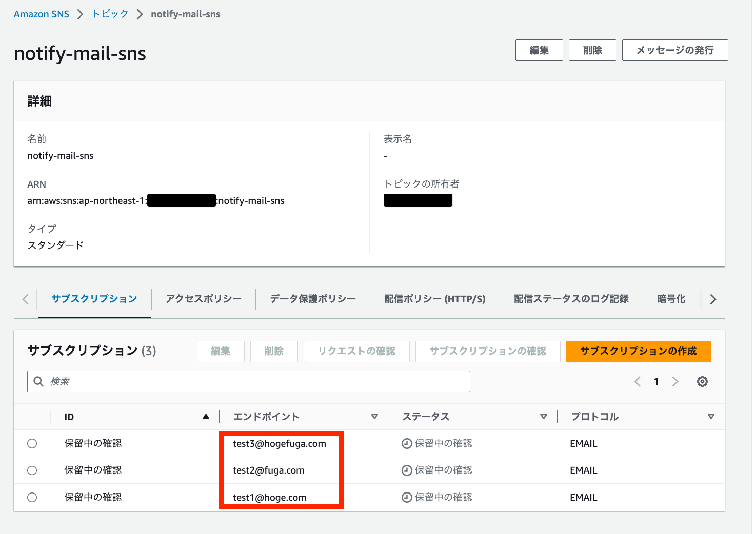Open the プロトコル column filter dropdown

pos(711,417)
